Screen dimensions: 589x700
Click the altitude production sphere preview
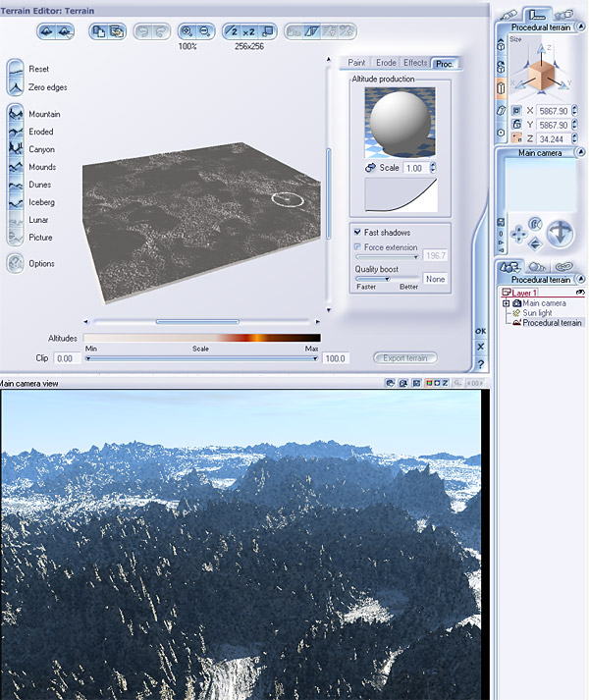tap(401, 123)
